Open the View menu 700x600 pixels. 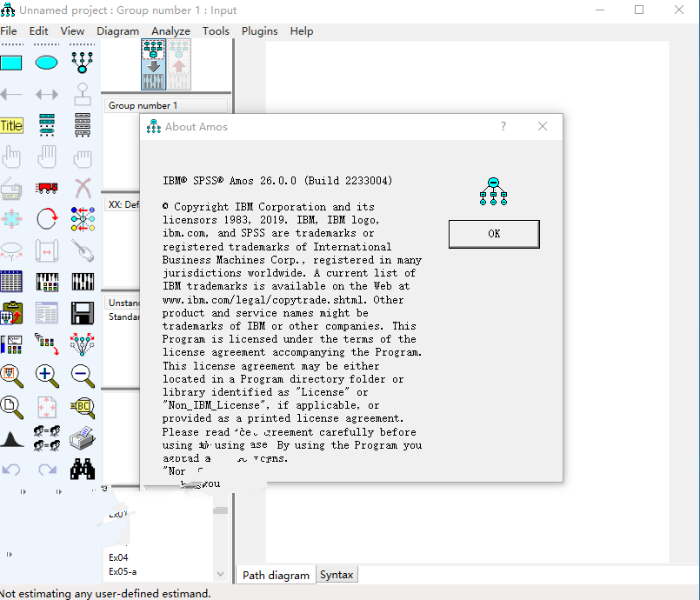[72, 31]
